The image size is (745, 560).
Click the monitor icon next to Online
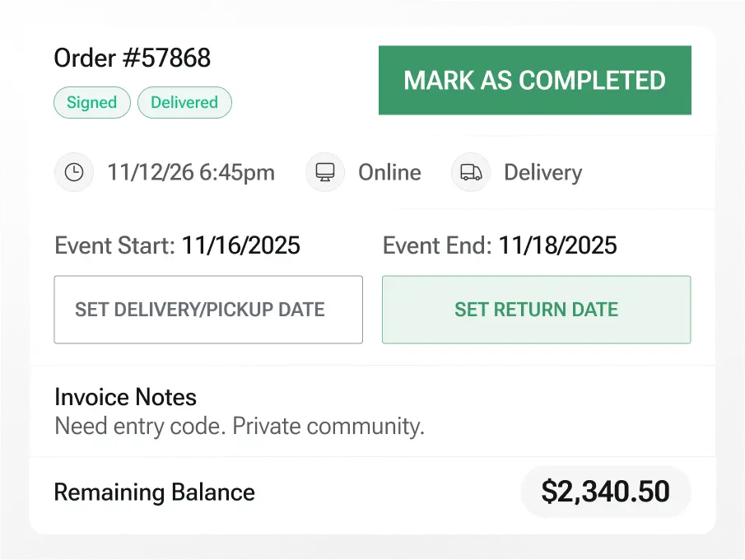[325, 172]
